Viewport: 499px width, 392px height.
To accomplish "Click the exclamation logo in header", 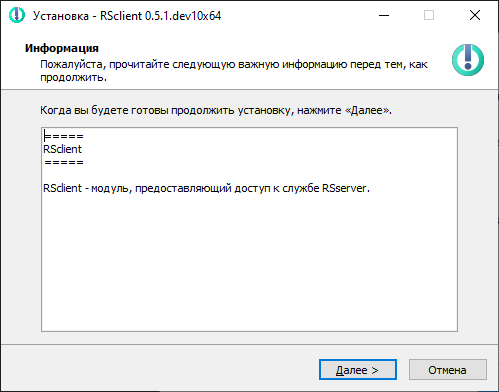I will coord(468,60).
